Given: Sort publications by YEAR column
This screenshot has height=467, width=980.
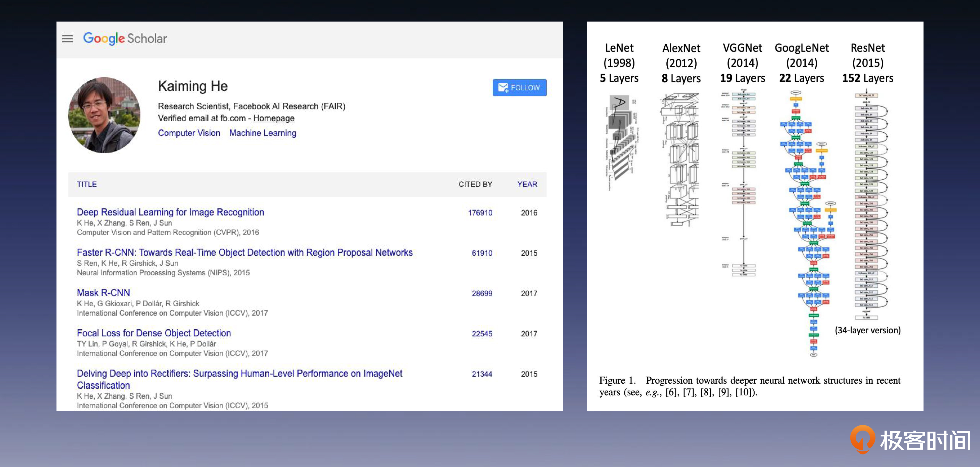Looking at the screenshot, I should coord(527,184).
